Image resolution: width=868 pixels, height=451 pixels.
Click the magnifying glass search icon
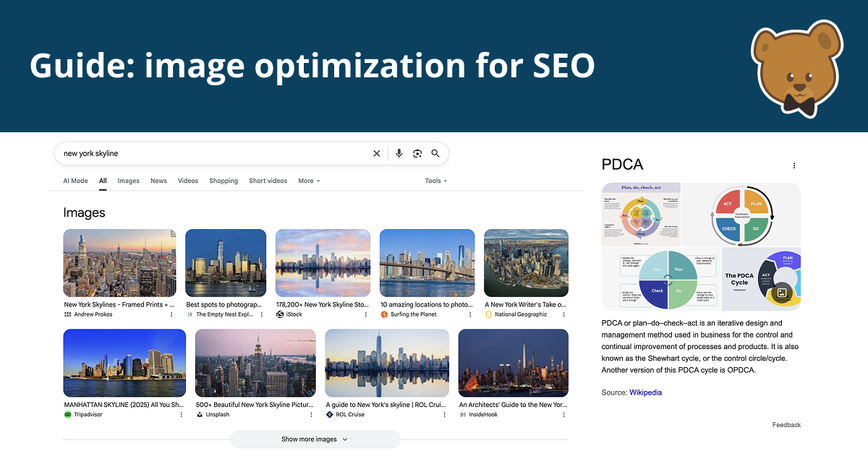[x=435, y=153]
